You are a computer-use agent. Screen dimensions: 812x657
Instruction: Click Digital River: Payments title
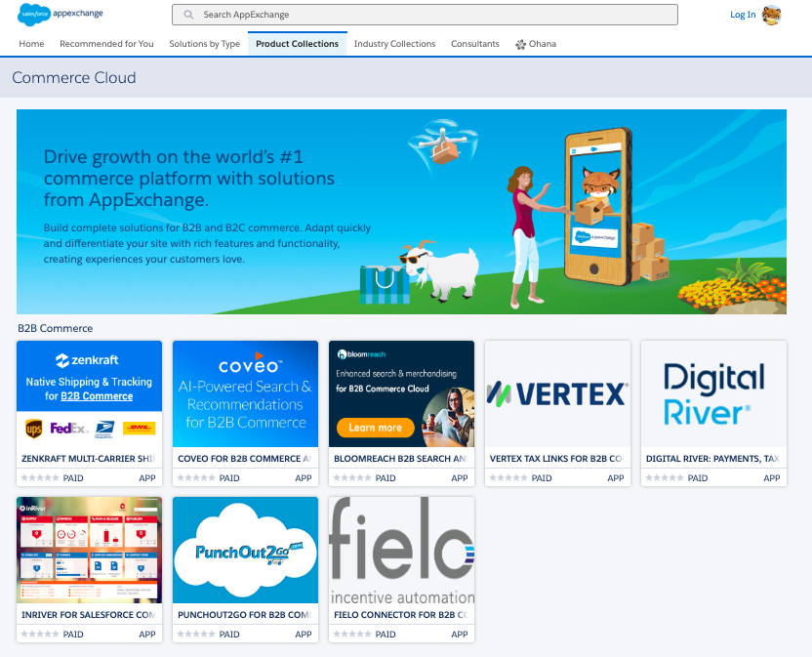(x=713, y=459)
